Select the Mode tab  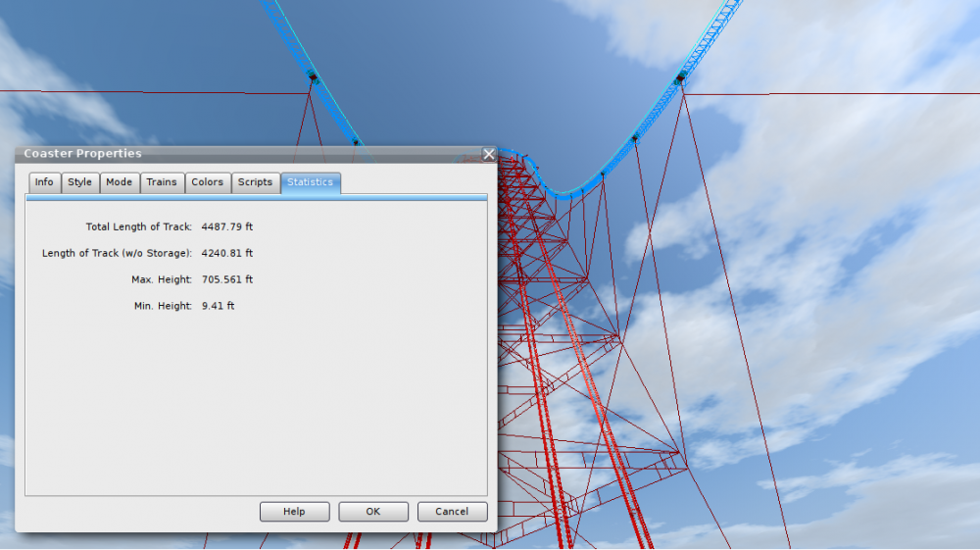[119, 182]
